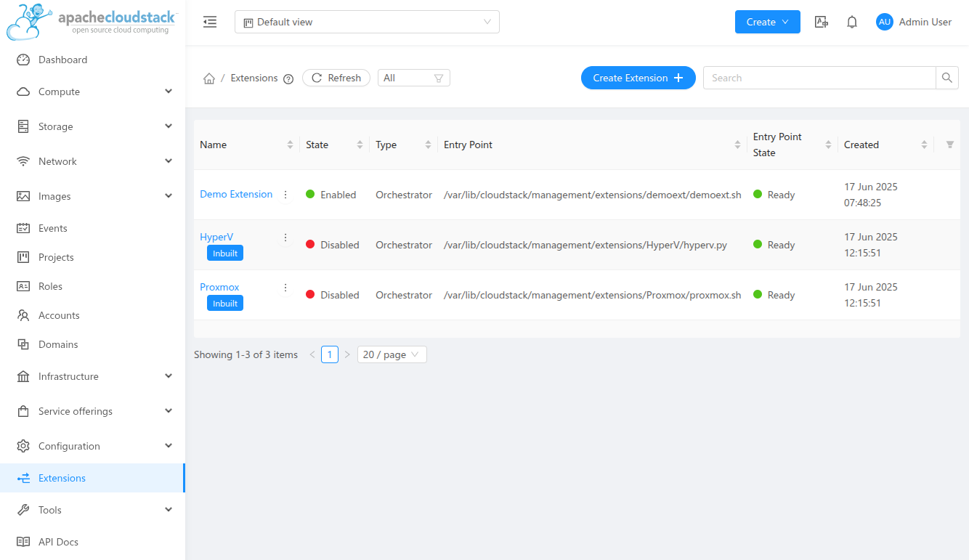Image resolution: width=969 pixels, height=560 pixels.
Task: Click the search magnifier button
Action: [946, 78]
